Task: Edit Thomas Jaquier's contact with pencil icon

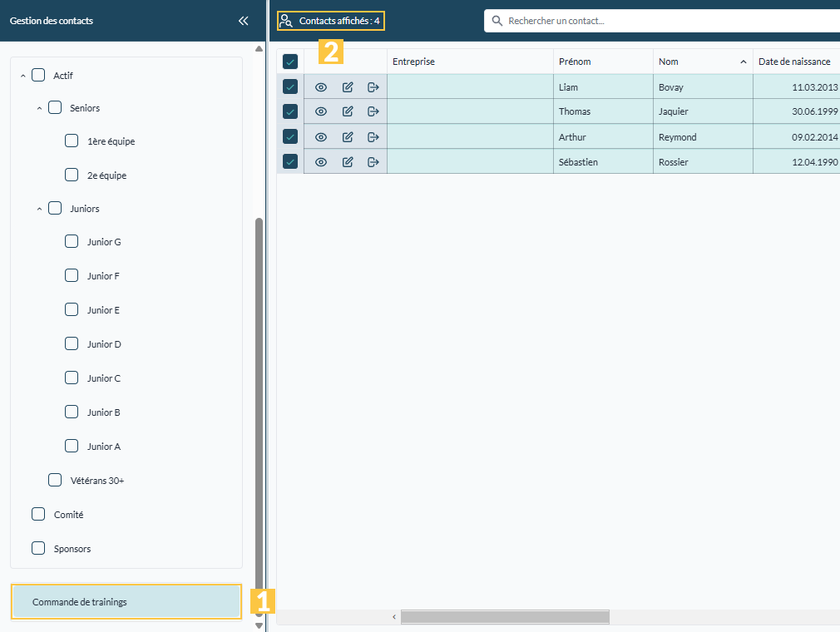Action: [x=348, y=111]
